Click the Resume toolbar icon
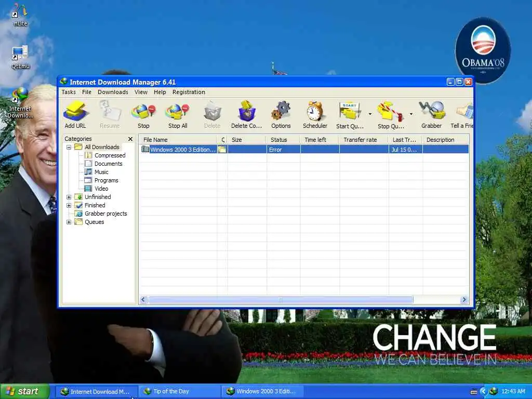 pos(110,115)
